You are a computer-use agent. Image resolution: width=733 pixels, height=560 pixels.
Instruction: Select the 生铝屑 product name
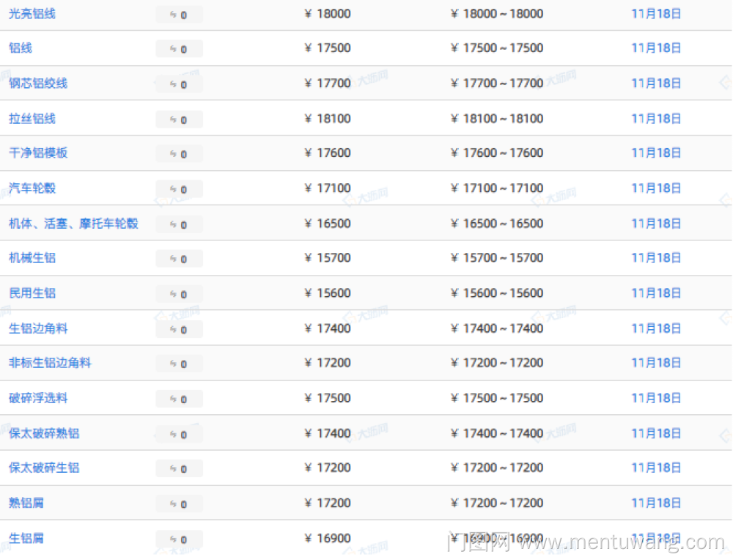pos(26,538)
